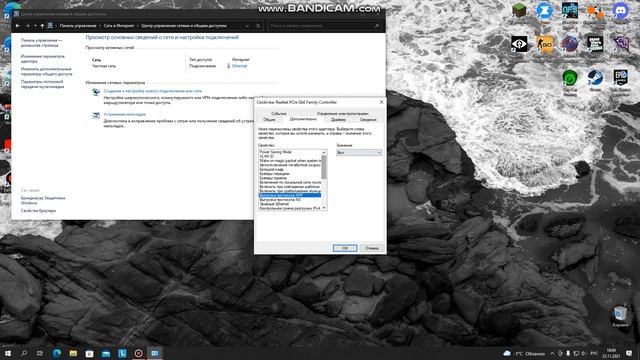Open Task View on the taskbar
The image size is (640, 360).
[x=40, y=353]
